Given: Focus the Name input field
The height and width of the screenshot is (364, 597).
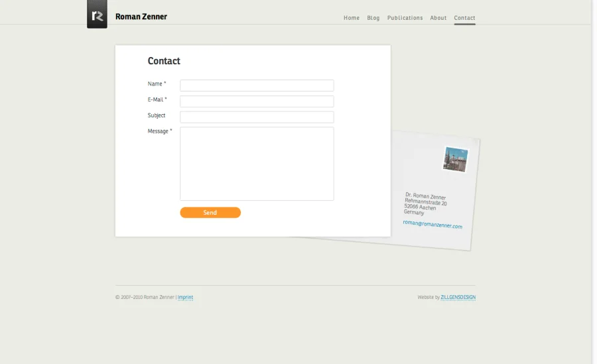Looking at the screenshot, I should (257, 86).
